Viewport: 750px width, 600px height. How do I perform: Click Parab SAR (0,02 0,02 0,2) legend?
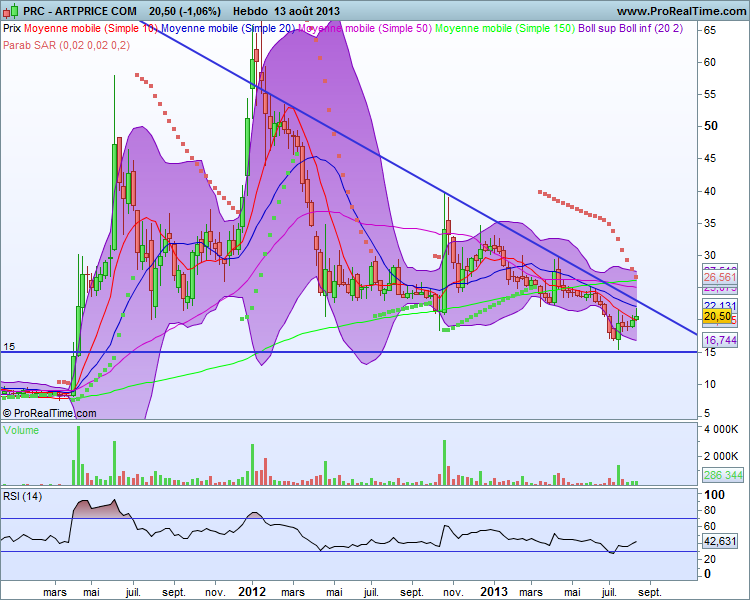pyautogui.click(x=66, y=45)
